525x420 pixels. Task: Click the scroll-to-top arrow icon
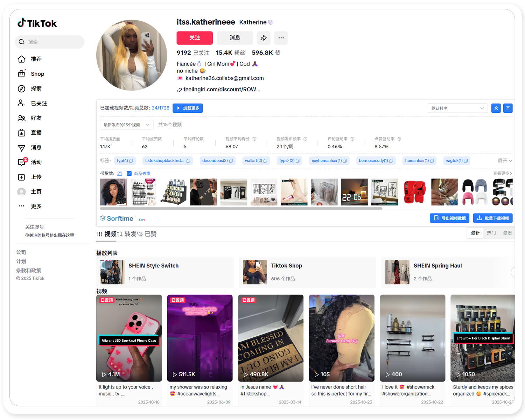pos(508,108)
